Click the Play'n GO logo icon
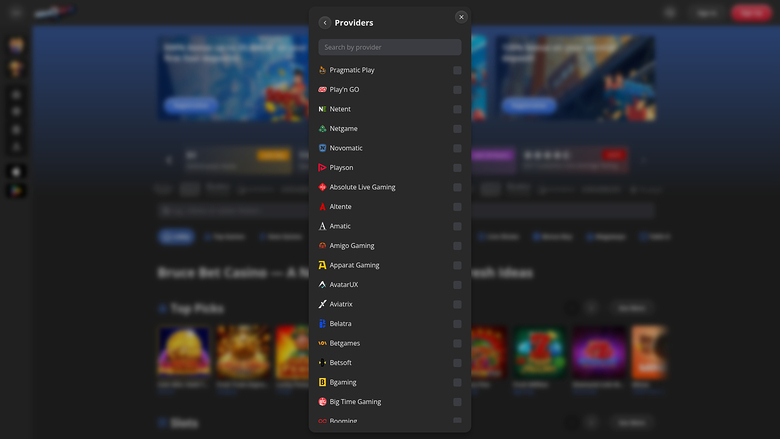Image resolution: width=780 pixels, height=439 pixels. coord(322,90)
